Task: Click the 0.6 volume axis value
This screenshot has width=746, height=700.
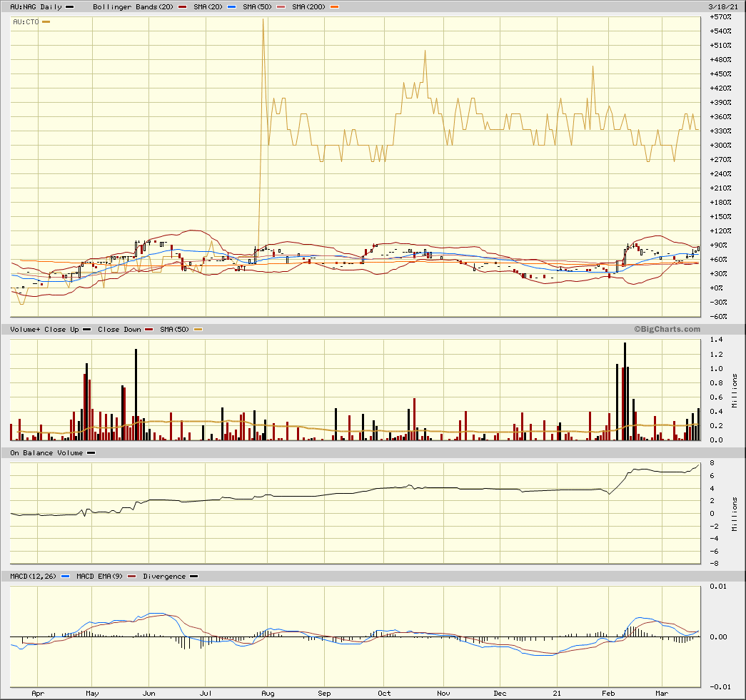Action: (716, 397)
